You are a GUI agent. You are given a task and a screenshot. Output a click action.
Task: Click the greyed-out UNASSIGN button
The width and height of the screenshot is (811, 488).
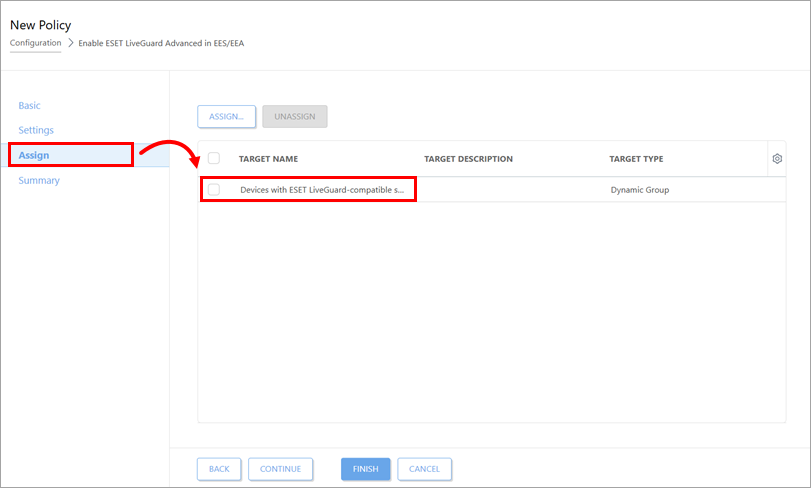point(295,116)
